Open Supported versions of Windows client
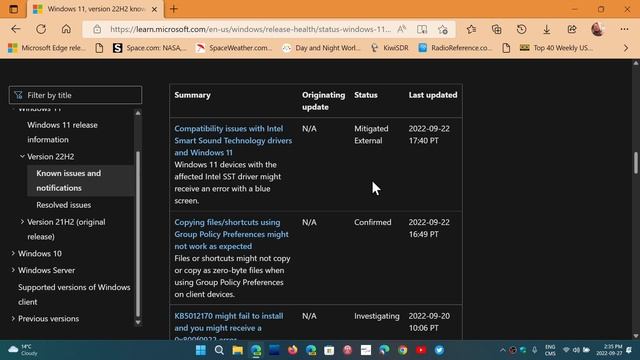 tap(74, 294)
